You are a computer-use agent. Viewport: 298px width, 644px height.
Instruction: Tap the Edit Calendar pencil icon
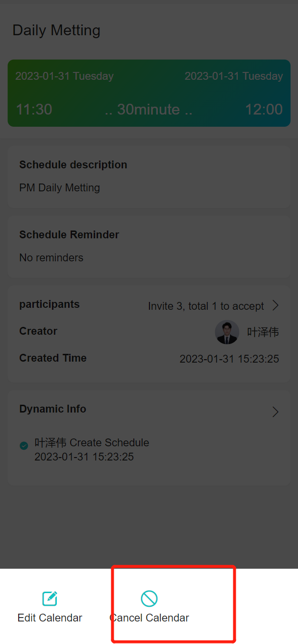pos(50,598)
